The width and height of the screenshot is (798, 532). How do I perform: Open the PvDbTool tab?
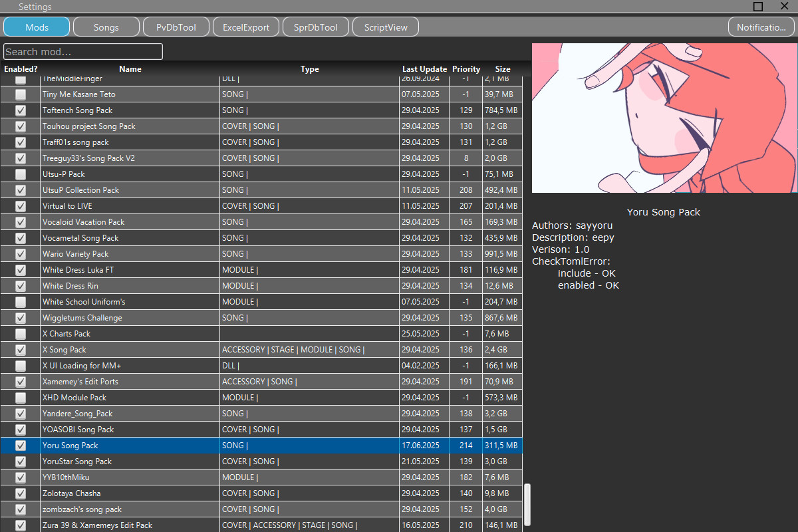click(x=176, y=27)
